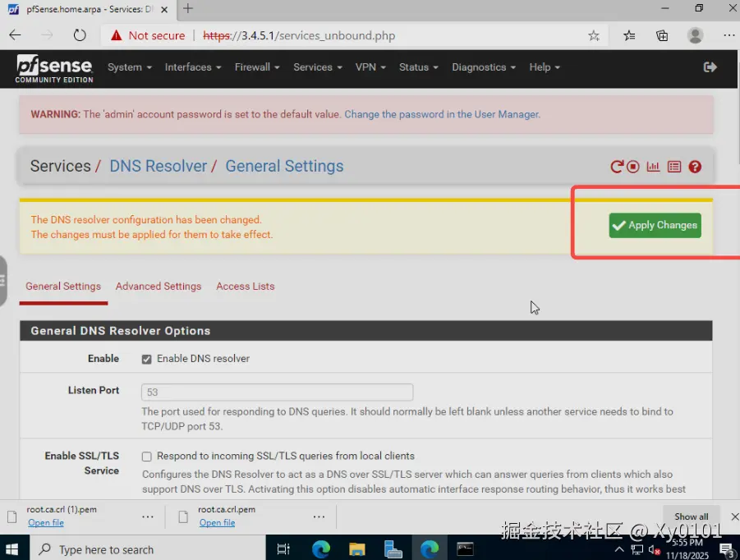Open file root.ca.crl (1).pem
Viewport: 740px width, 560px height.
46,523
